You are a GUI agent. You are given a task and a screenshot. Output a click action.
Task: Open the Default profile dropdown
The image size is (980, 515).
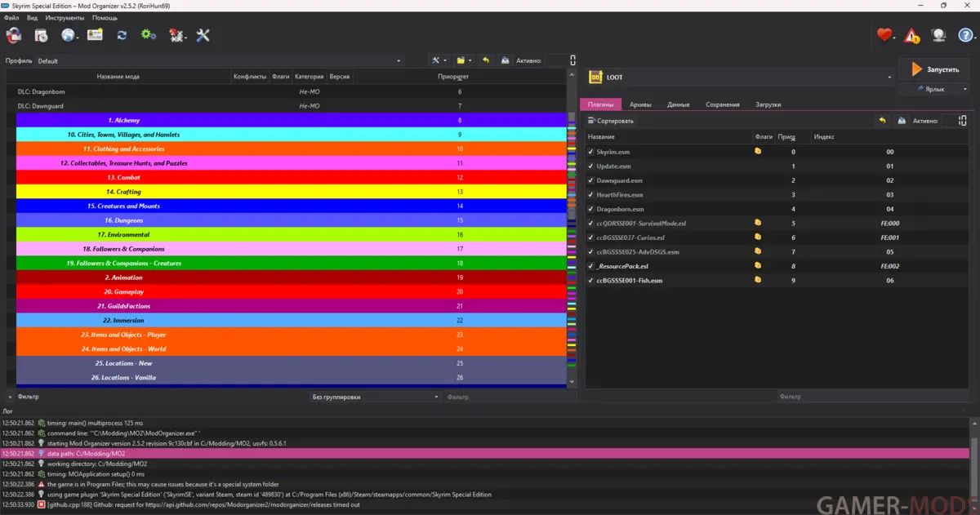[220, 60]
